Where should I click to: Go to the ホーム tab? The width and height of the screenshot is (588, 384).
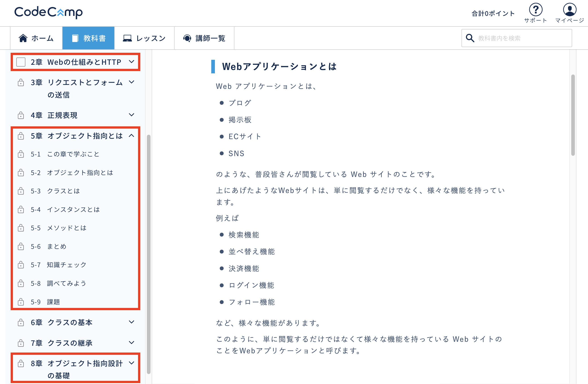[x=36, y=38]
